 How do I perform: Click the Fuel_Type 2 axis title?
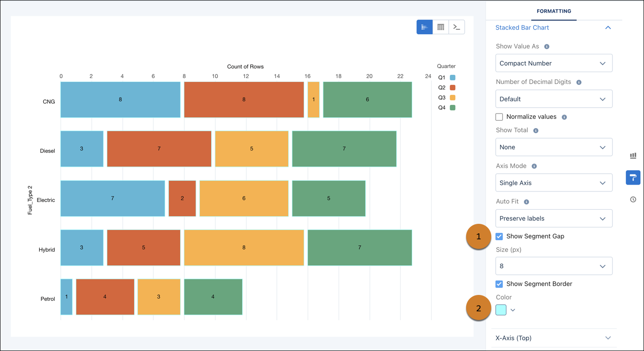point(30,200)
